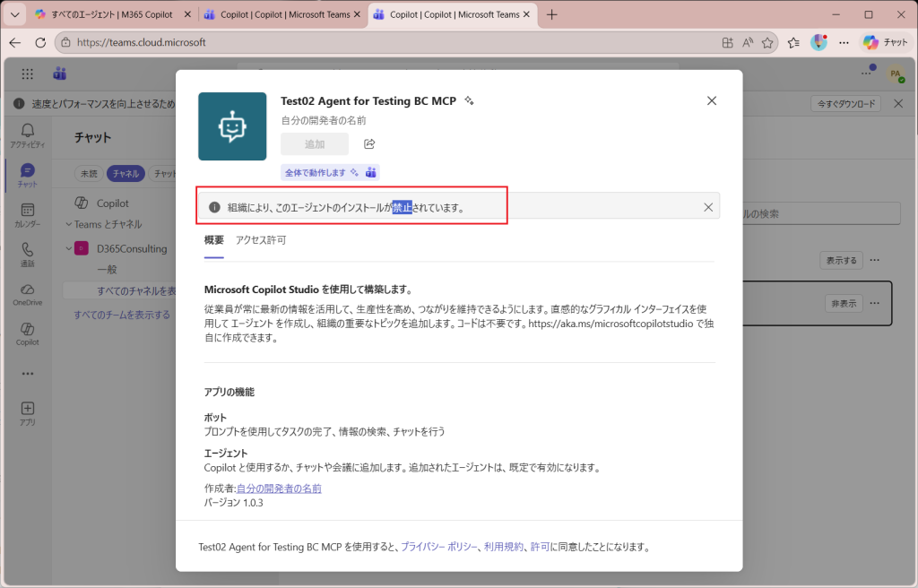The height and width of the screenshot is (588, 918).
Task: Dismiss the install-blocked info banner
Action: coord(708,207)
